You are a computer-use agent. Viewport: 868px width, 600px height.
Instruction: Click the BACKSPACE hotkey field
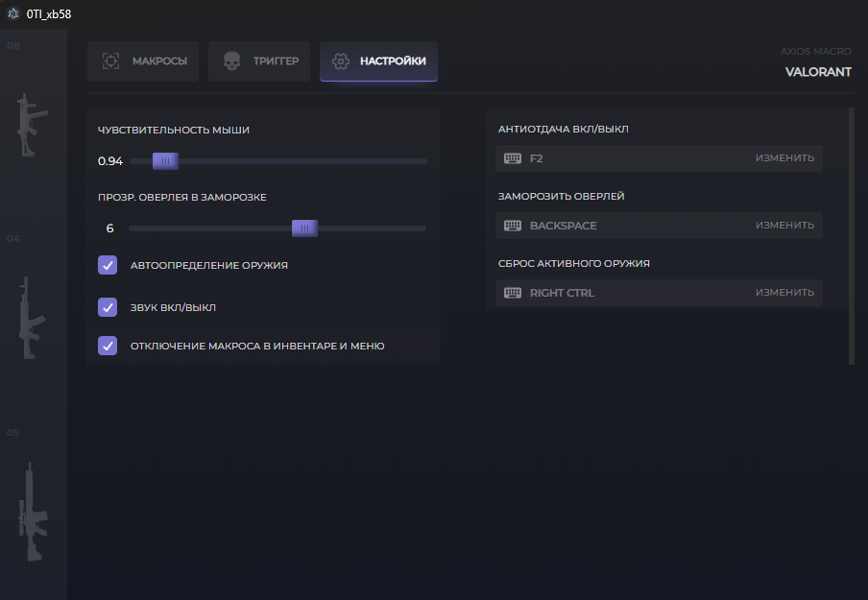659,226
